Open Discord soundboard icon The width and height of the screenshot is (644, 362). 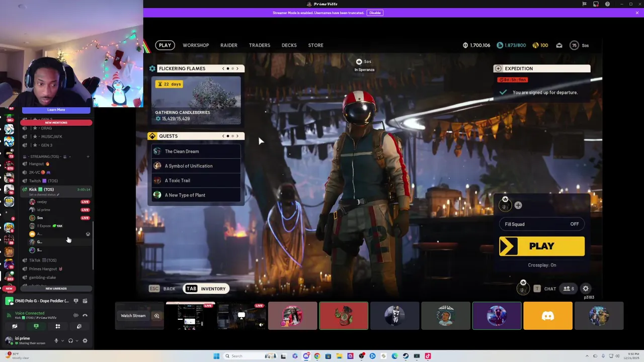pos(79,327)
